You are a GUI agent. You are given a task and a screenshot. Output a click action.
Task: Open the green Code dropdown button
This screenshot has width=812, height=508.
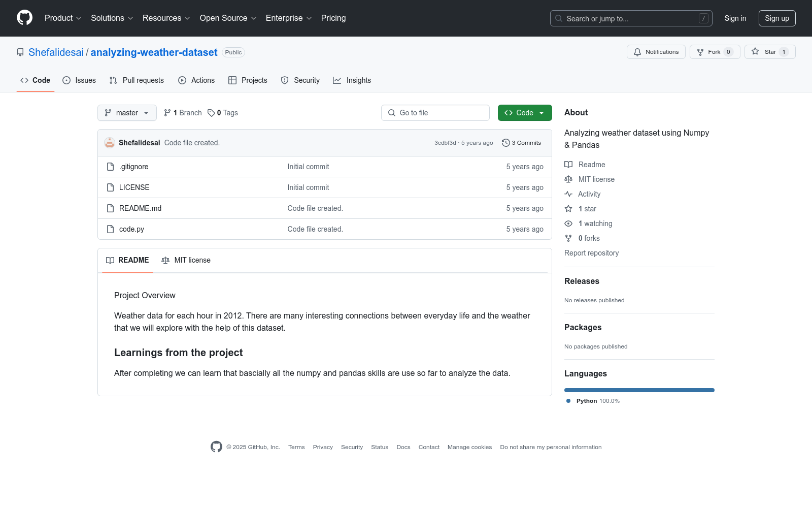pyautogui.click(x=525, y=113)
